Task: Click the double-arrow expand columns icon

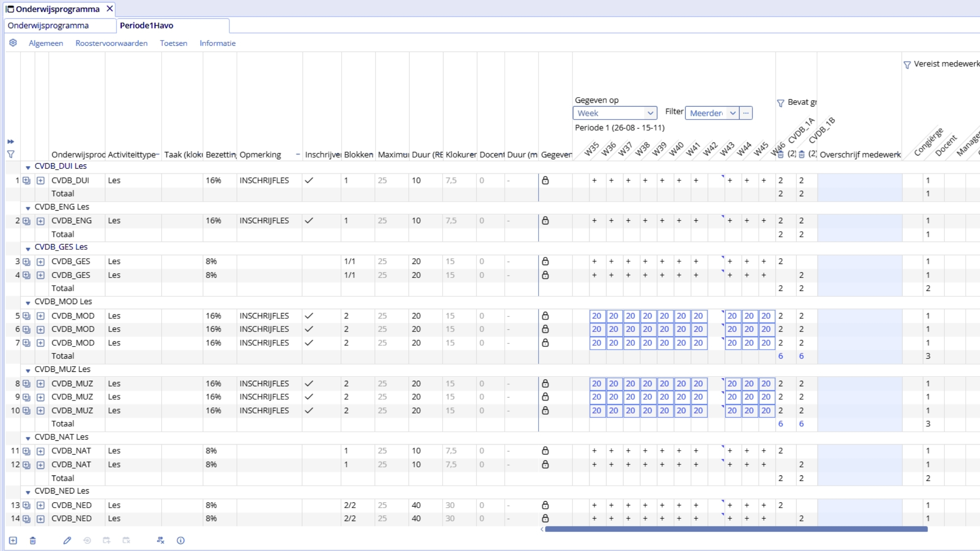Action: [x=11, y=142]
